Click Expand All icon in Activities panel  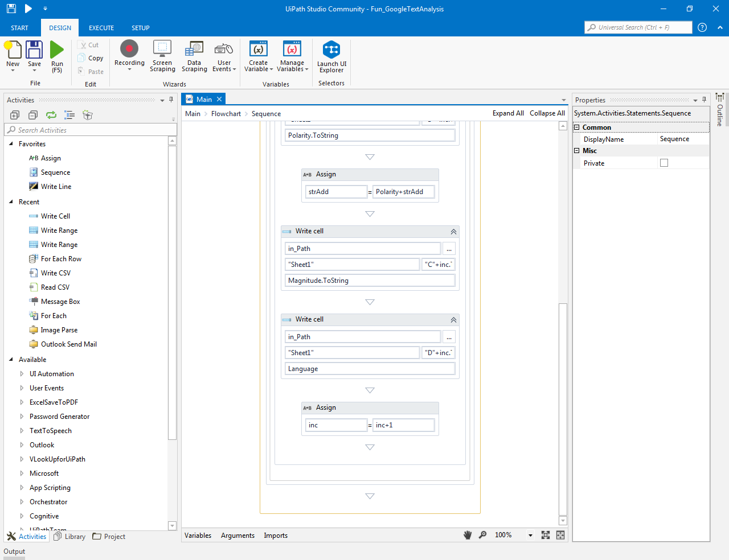15,115
